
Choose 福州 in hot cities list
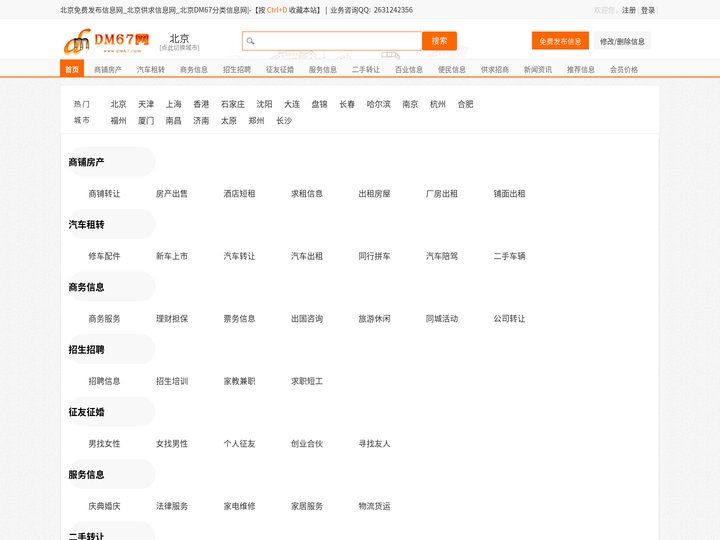tap(118, 121)
